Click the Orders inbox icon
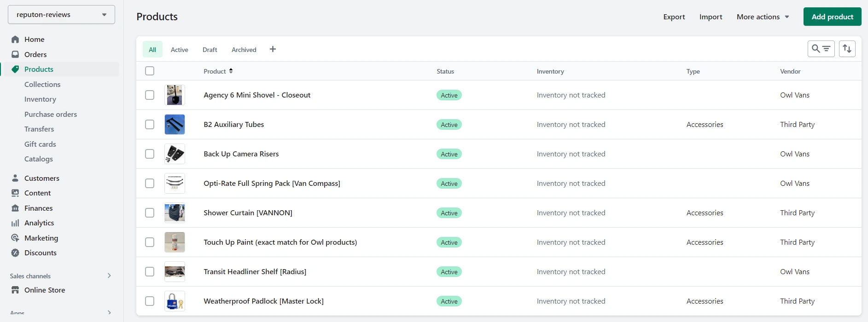868x322 pixels. pos(15,54)
